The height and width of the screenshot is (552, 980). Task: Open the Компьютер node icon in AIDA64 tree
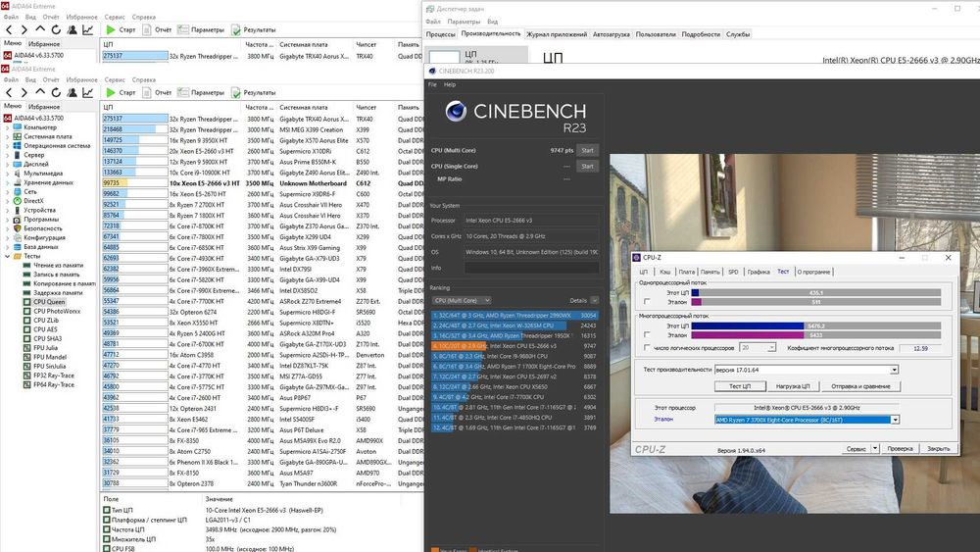pyautogui.click(x=18, y=126)
